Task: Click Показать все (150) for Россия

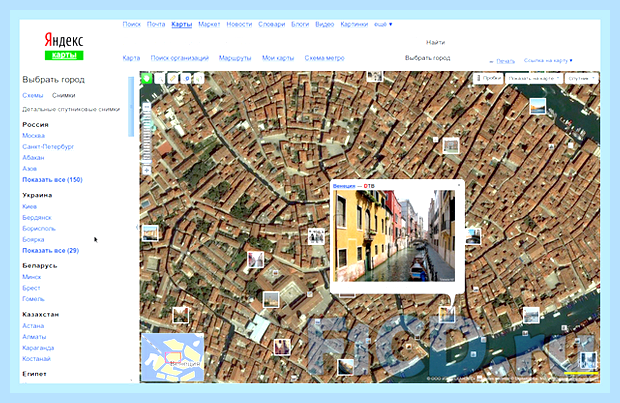Action: [x=52, y=180]
